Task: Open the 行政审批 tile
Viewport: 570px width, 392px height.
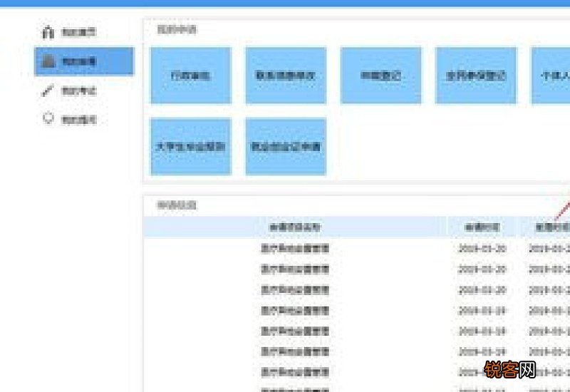Action: (x=191, y=76)
